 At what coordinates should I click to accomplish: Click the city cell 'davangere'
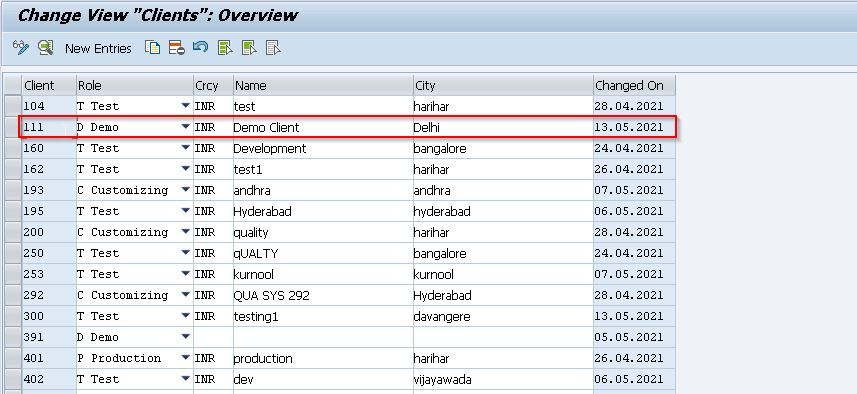503,316
